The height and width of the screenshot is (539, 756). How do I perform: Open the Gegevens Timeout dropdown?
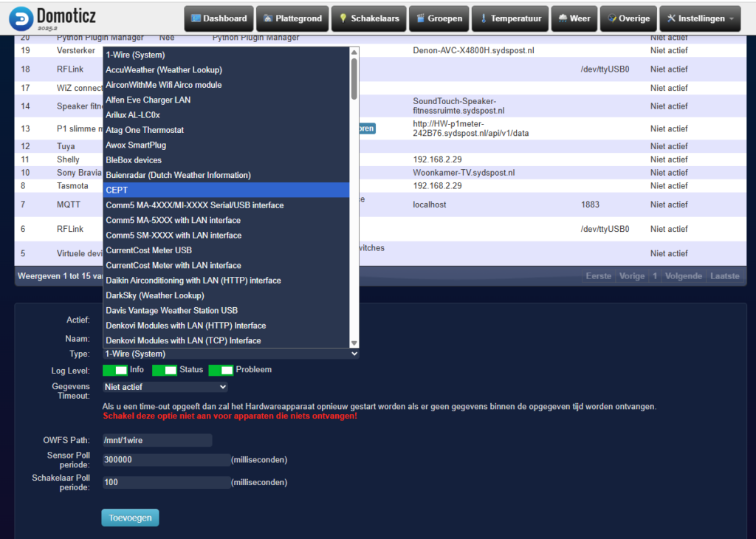point(165,386)
